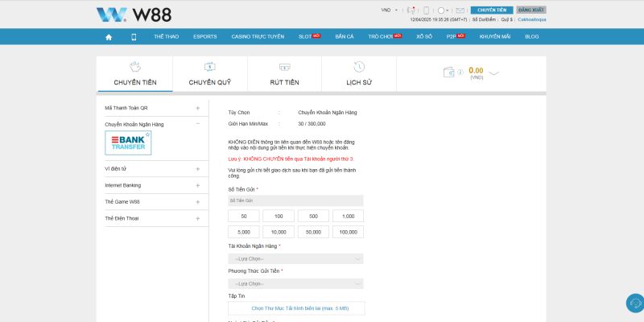Click the W88 logo
Image resolution: width=644 pixels, height=322 pixels.
tap(134, 14)
